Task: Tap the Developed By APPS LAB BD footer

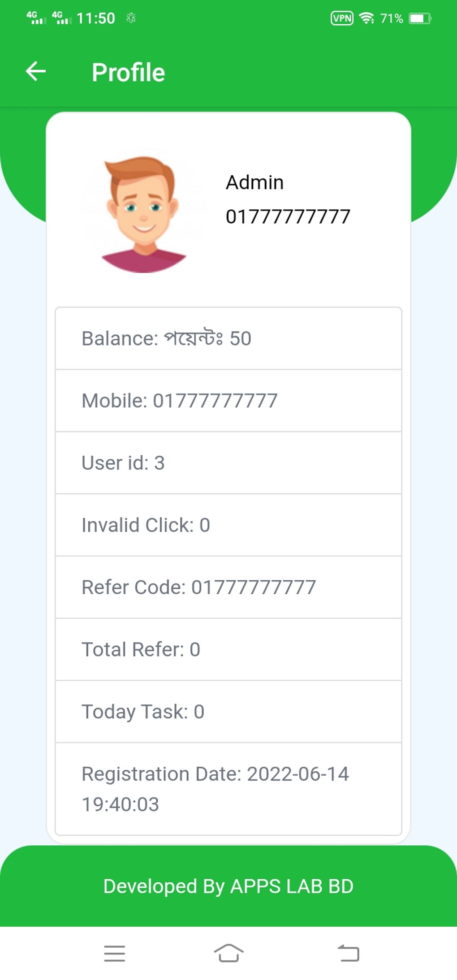Action: point(228,886)
